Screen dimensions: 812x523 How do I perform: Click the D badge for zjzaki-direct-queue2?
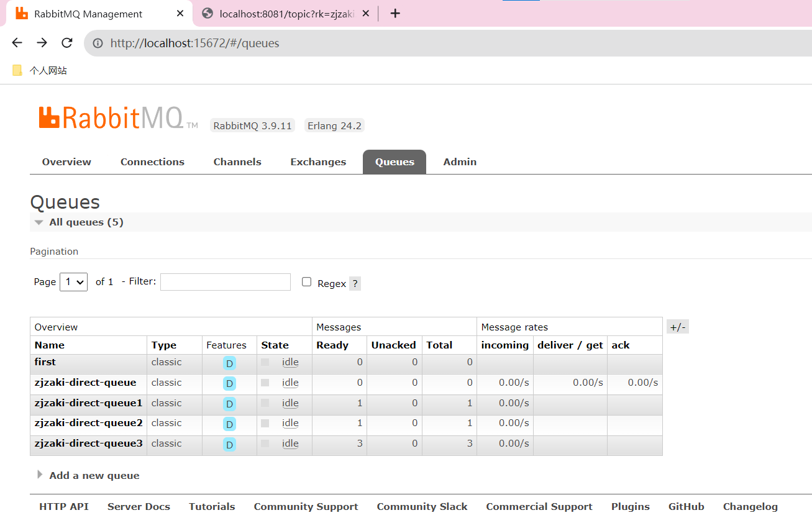[x=229, y=424]
